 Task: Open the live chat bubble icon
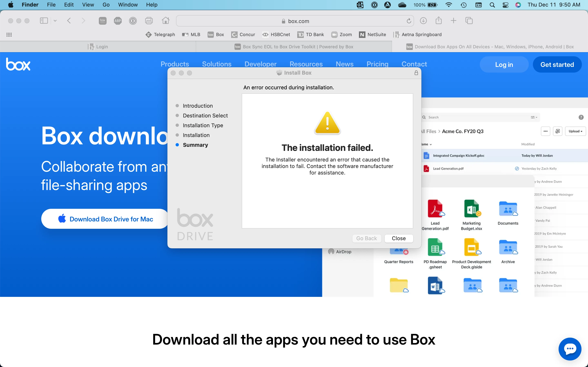coord(570,349)
